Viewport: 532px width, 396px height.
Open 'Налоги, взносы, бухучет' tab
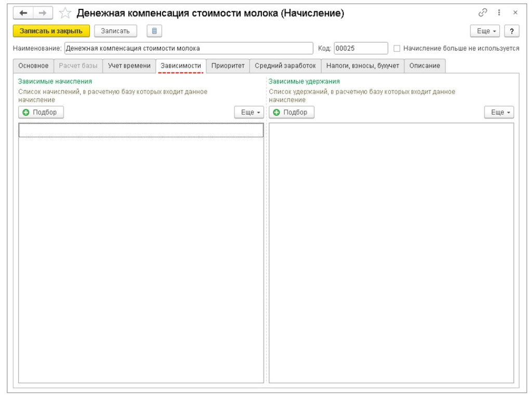pyautogui.click(x=362, y=66)
